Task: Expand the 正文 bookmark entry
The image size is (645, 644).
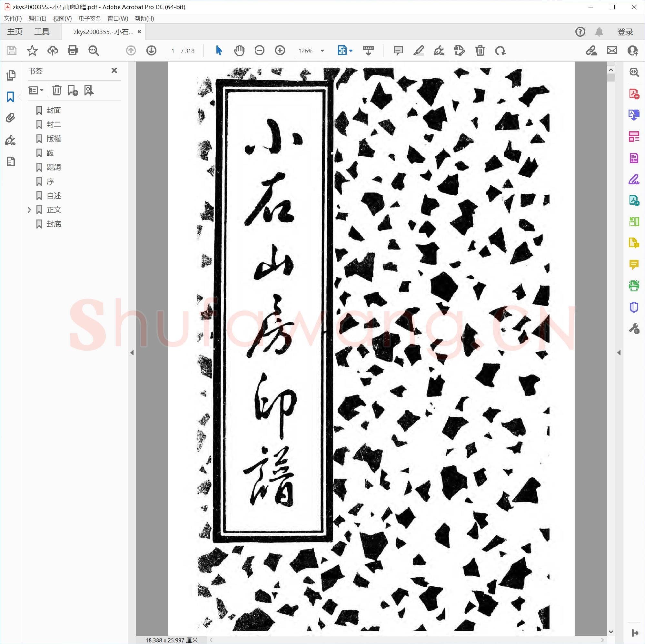Action: point(30,210)
